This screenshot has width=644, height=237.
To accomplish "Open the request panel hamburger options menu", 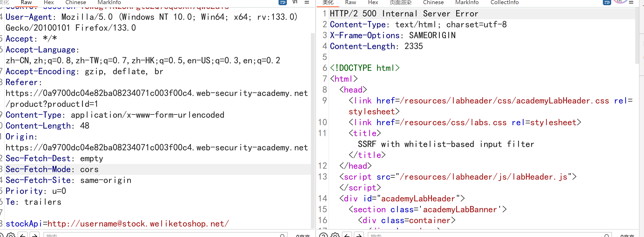I will click(307, 2).
